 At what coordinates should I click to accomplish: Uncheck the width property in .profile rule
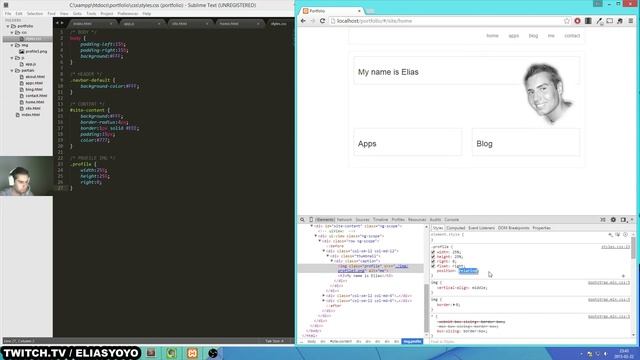(433, 252)
